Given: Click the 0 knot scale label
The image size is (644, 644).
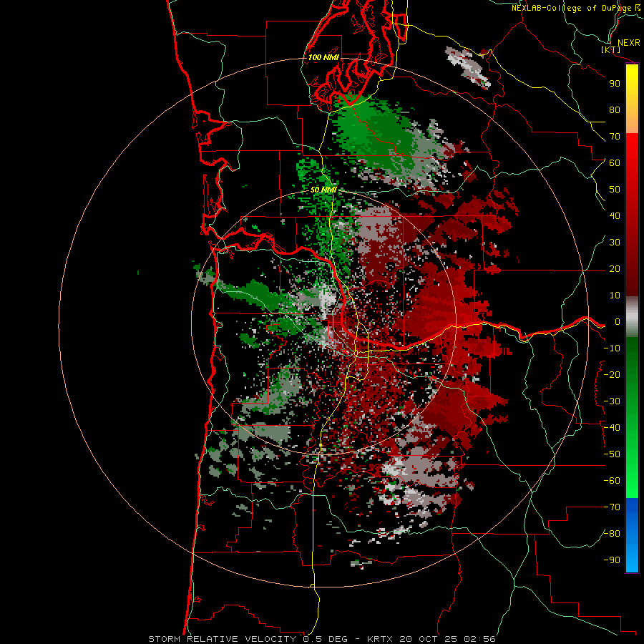Looking at the screenshot, I should click(618, 322).
